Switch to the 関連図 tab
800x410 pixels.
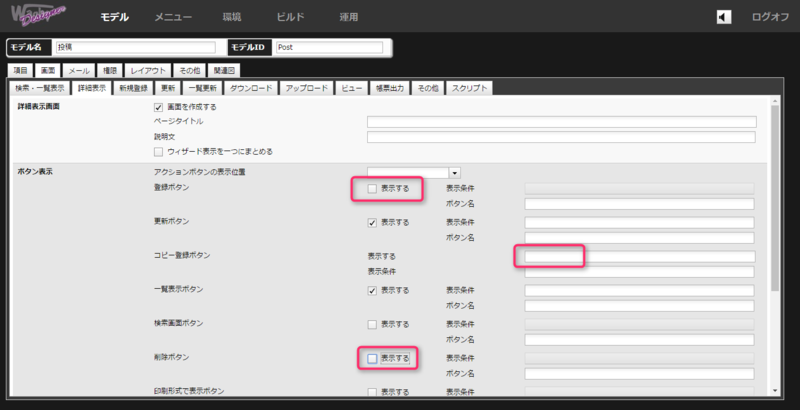[x=224, y=70]
